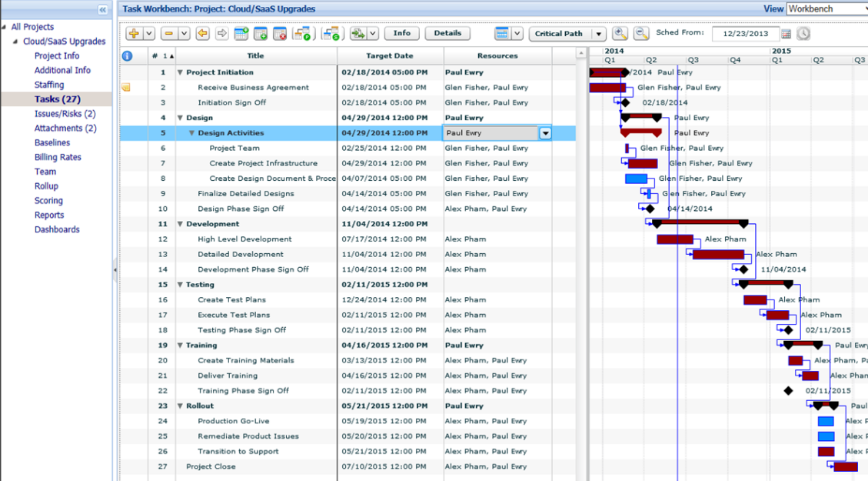Collapse the Development task group
The width and height of the screenshot is (868, 481).
(x=180, y=224)
